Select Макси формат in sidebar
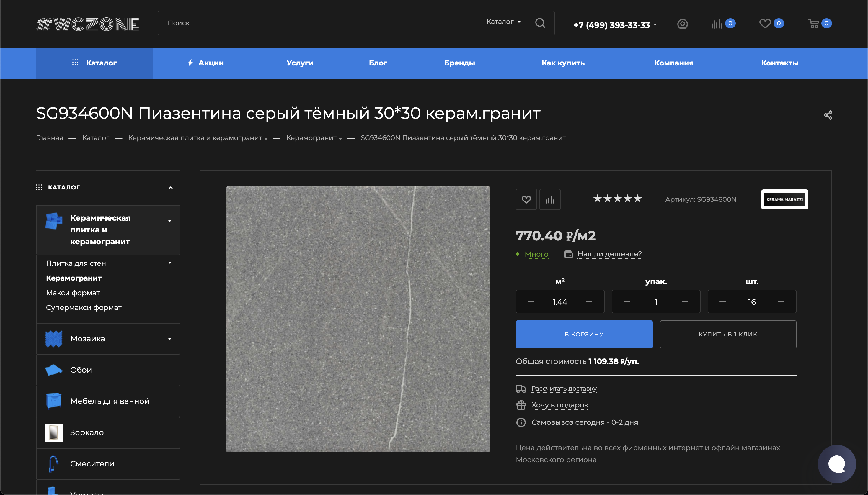The height and width of the screenshot is (495, 868). (73, 293)
